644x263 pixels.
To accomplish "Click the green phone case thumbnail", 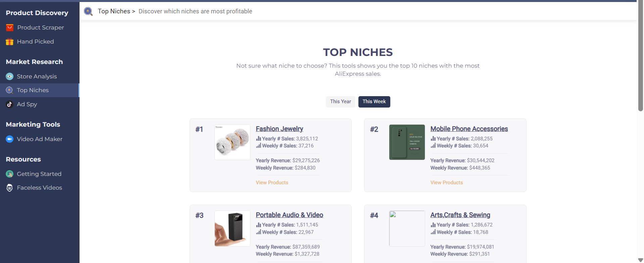I will click(x=407, y=142).
